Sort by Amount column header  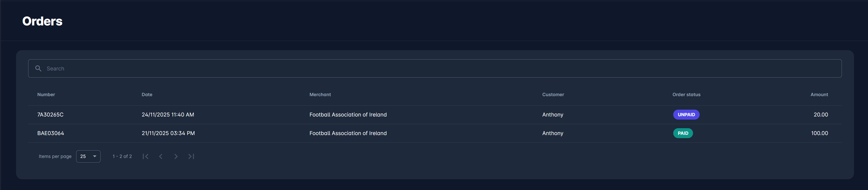coord(819,95)
